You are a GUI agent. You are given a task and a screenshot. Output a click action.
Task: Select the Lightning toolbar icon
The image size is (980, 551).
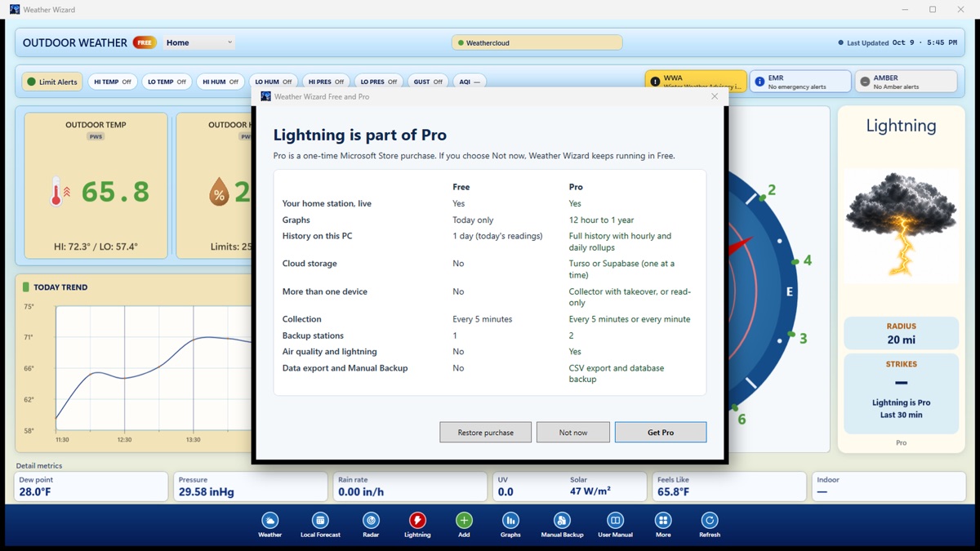417,520
